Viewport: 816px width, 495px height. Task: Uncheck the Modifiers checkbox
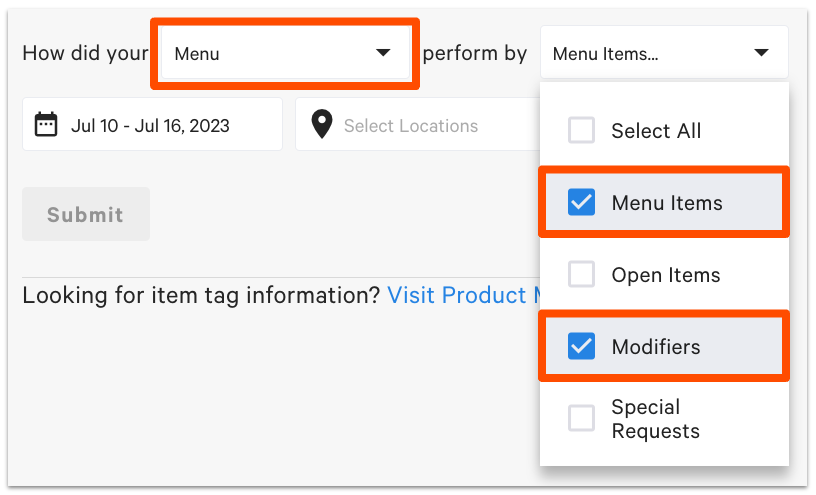coord(581,347)
